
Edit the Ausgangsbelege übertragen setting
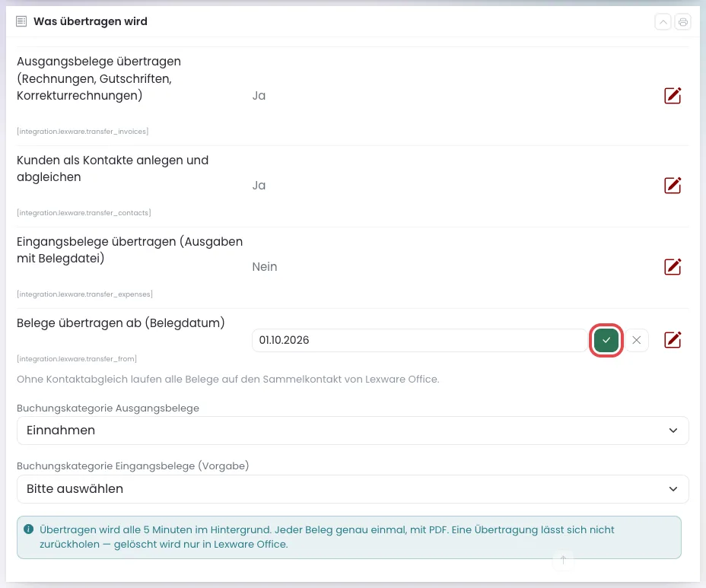click(673, 95)
